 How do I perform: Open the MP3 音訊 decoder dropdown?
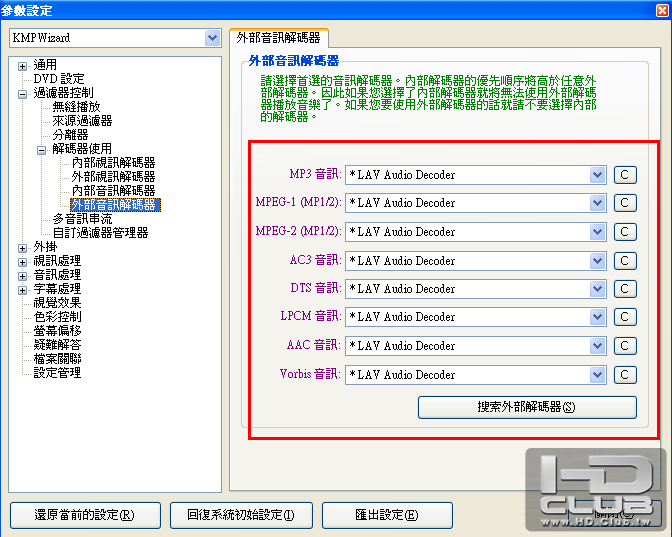click(x=597, y=175)
